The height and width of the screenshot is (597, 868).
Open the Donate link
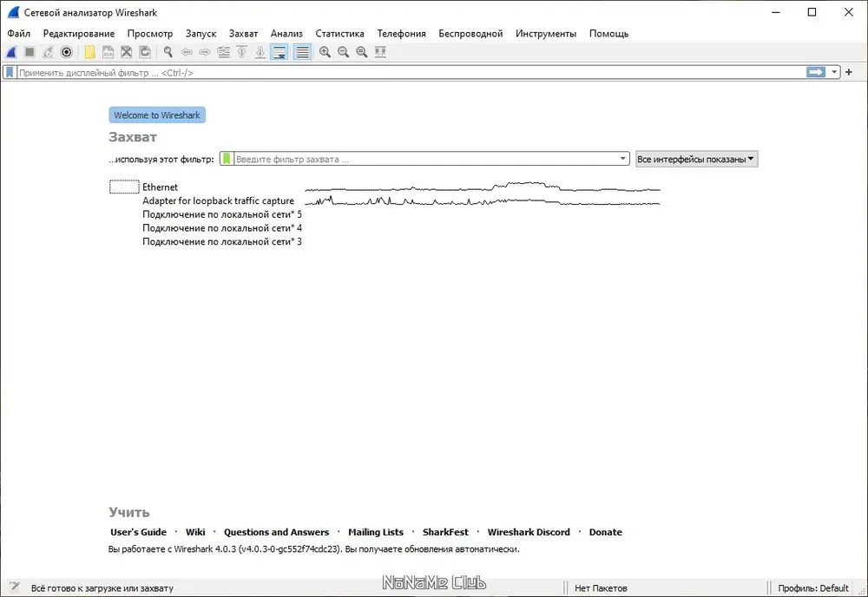606,532
